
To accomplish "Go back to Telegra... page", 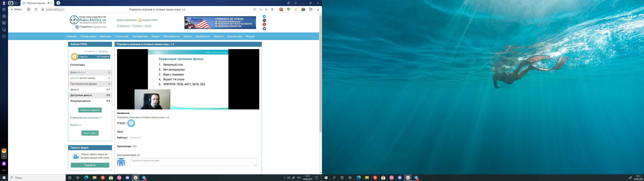I will (x=16, y=10).
